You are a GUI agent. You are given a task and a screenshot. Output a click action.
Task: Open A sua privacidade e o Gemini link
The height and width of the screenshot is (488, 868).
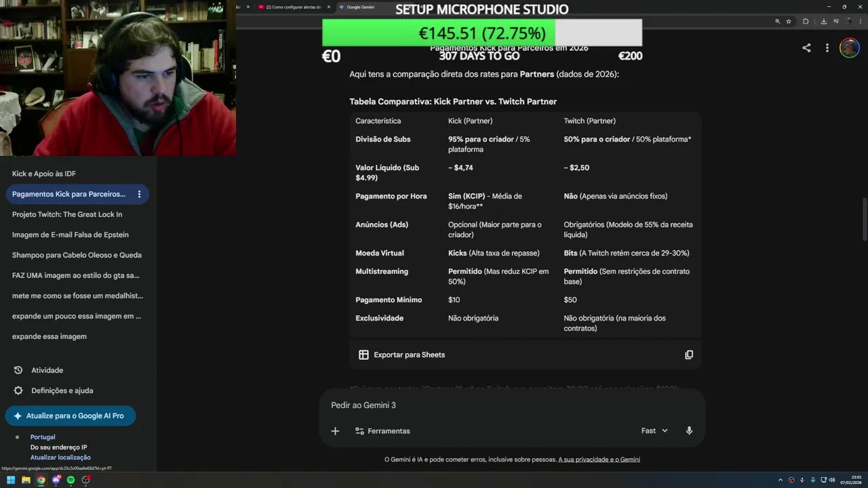pos(599,460)
